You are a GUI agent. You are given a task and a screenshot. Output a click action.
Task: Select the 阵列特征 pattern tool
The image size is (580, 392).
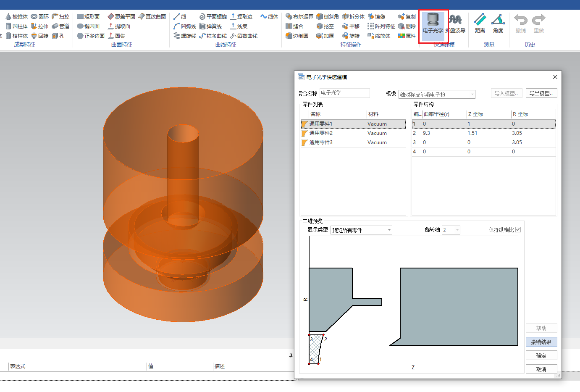381,26
